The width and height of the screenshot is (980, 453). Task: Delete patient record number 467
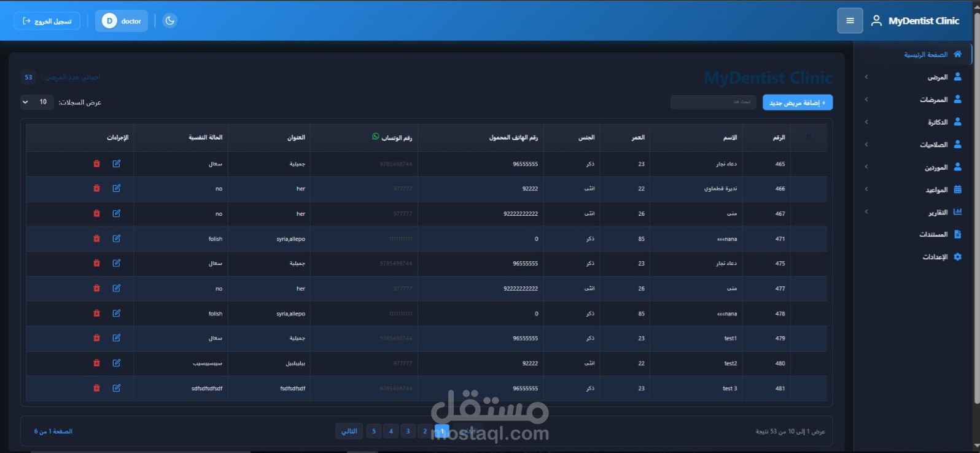[x=96, y=213]
